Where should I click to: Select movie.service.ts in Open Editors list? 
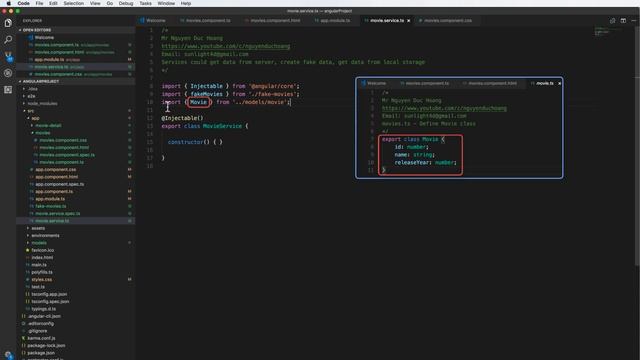click(x=51, y=67)
